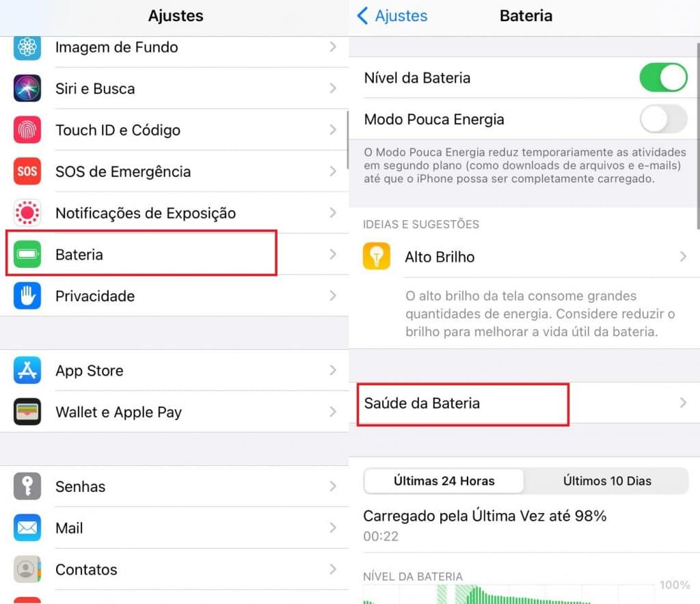Image resolution: width=700 pixels, height=604 pixels.
Task: Expand Notificações de Exposição chevron
Action: 333,212
